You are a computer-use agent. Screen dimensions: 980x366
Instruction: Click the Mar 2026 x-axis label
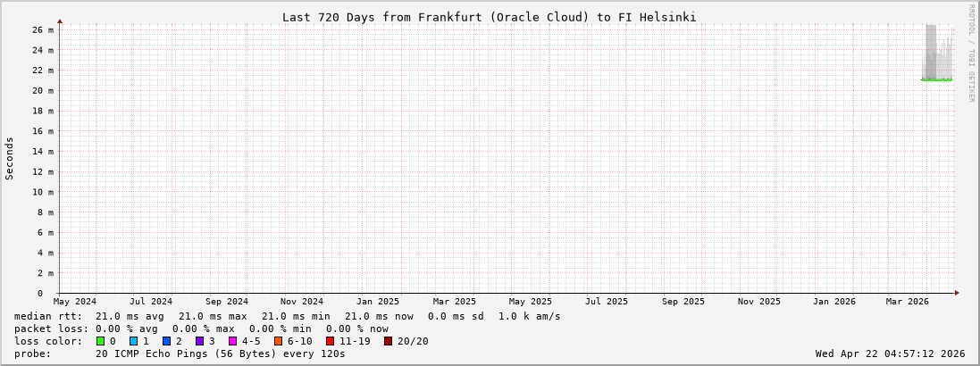pos(908,302)
